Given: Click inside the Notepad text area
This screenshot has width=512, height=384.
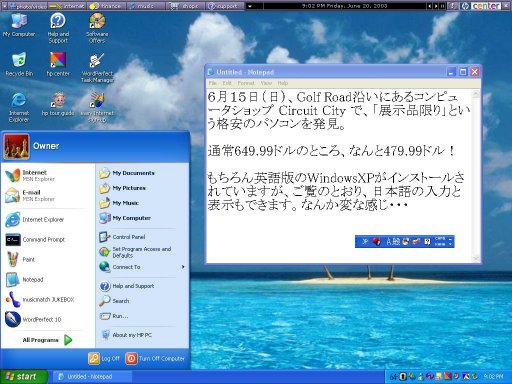Looking at the screenshot, I should pos(339,176).
